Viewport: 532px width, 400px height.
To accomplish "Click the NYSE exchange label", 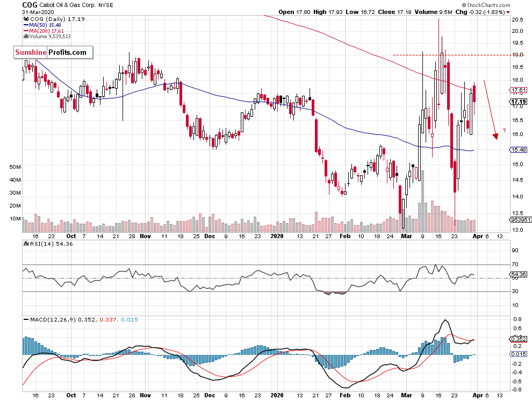I will (106, 5).
